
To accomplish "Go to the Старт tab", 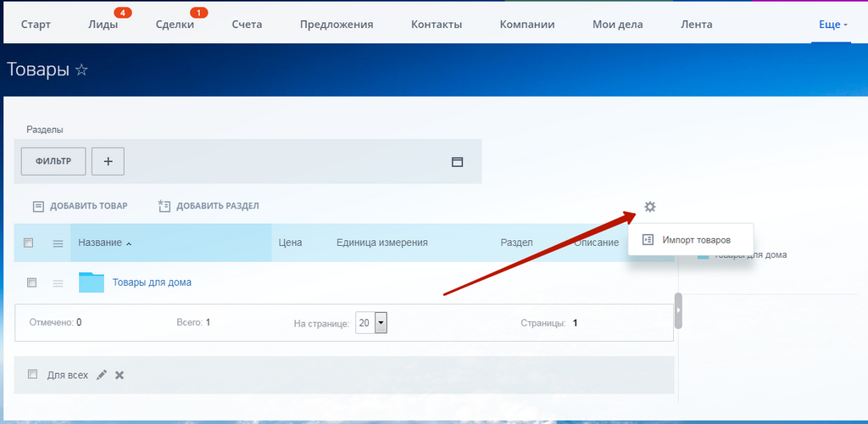I will click(x=36, y=25).
